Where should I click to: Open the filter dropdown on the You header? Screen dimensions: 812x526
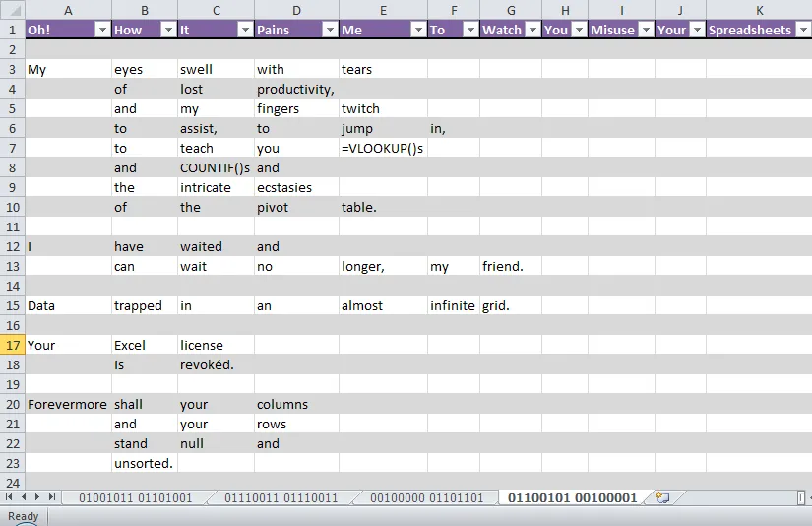(x=580, y=30)
